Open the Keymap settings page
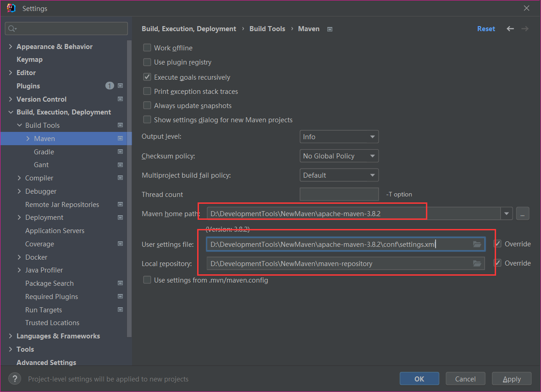The width and height of the screenshot is (541, 392). [29, 60]
